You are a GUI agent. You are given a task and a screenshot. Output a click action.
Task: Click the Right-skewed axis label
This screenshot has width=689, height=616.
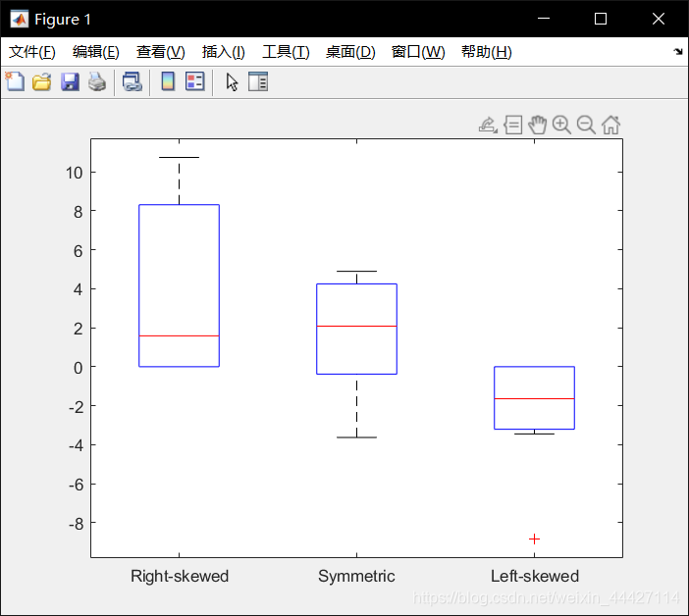180,576
